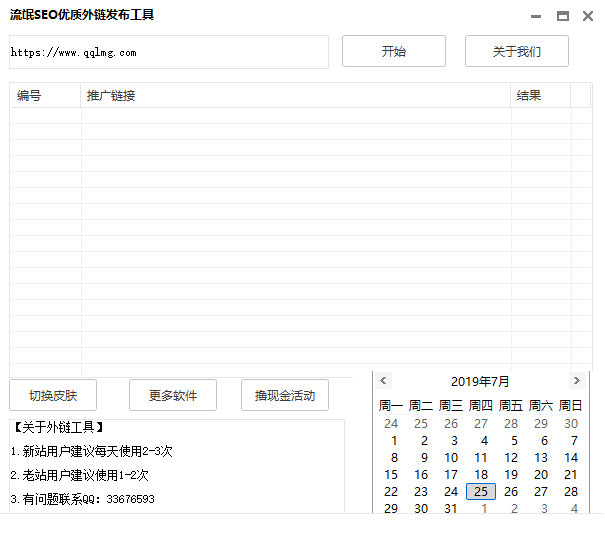The image size is (605, 536).
Task: Select date 28 of July
Action: click(x=571, y=491)
